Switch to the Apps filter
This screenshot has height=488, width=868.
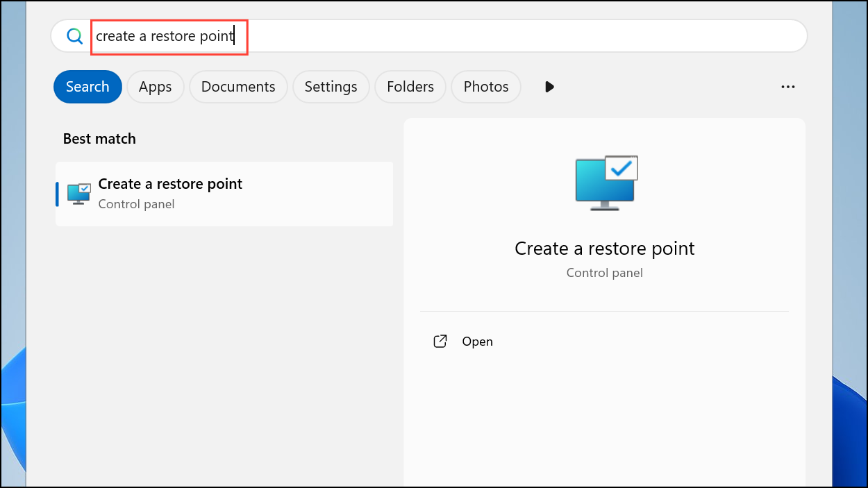pyautogui.click(x=155, y=87)
